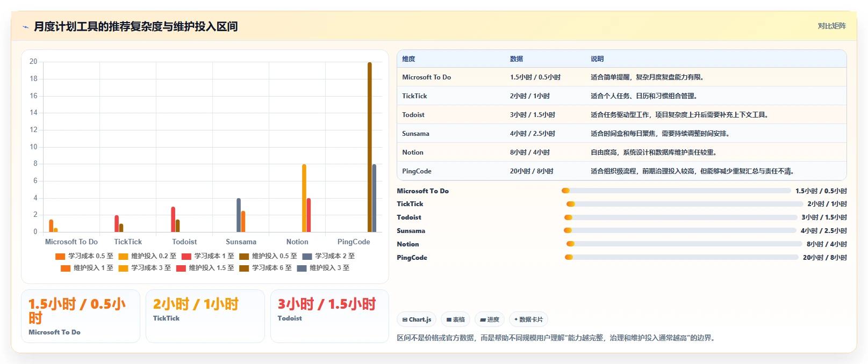Image resolution: width=868 pixels, height=364 pixels.
Task: Select the Notion cell in the table
Action: click(412, 152)
